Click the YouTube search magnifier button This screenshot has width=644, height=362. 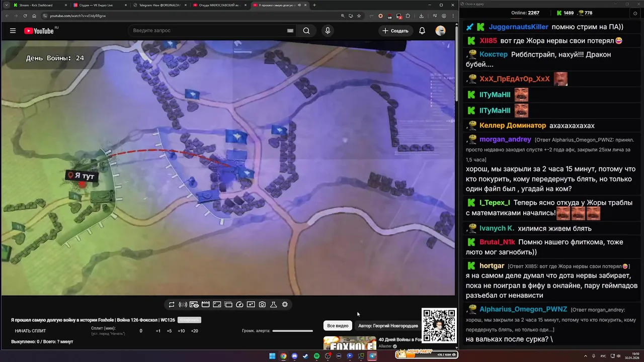click(306, 31)
